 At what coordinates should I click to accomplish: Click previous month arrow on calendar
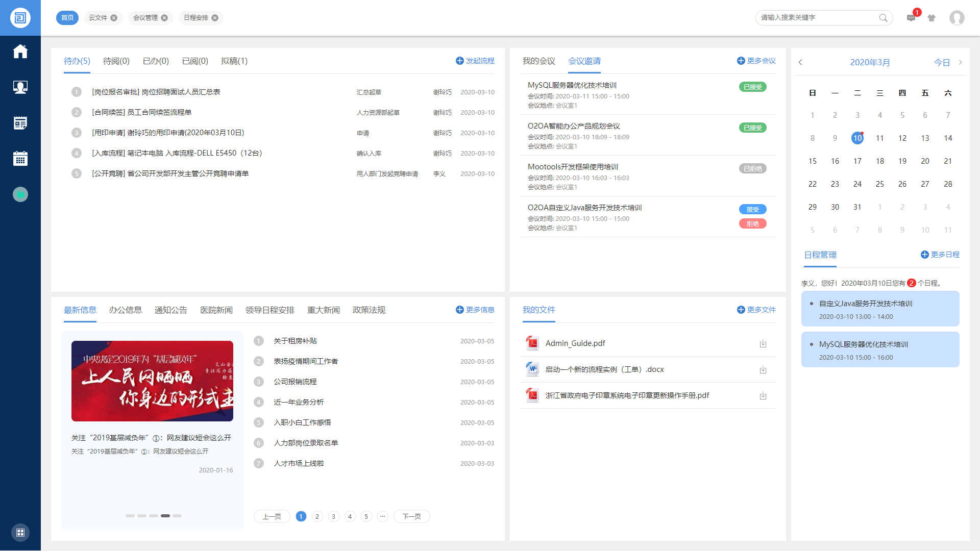pyautogui.click(x=802, y=62)
